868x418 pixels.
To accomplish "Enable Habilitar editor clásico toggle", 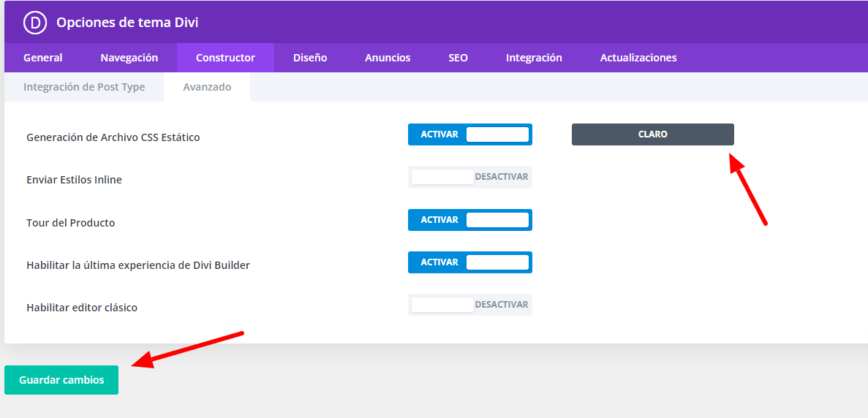I will (470, 305).
